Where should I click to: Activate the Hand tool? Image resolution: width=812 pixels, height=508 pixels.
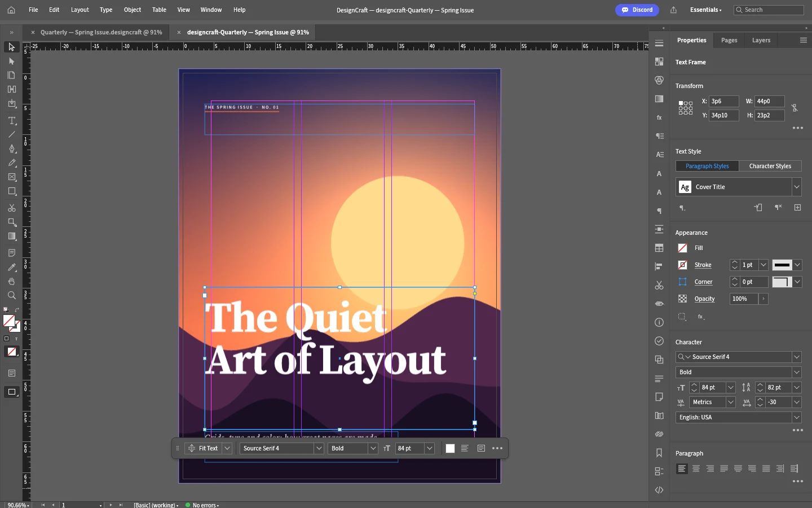[12, 281]
